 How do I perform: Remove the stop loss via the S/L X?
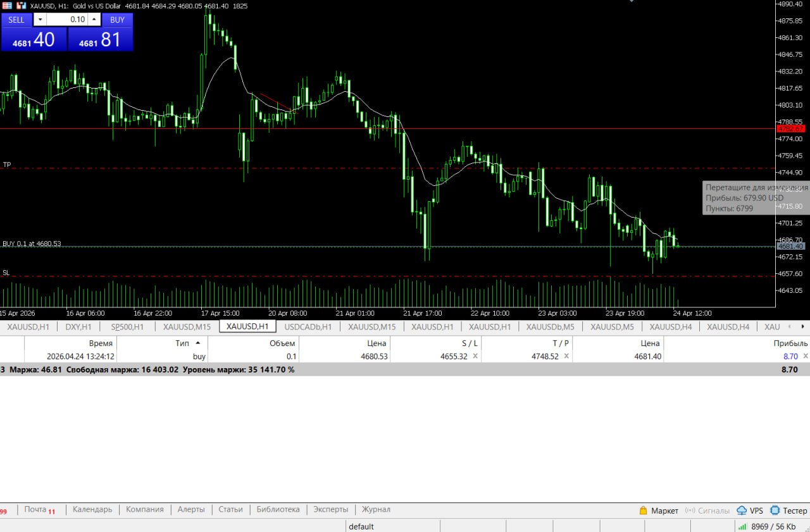(x=475, y=356)
